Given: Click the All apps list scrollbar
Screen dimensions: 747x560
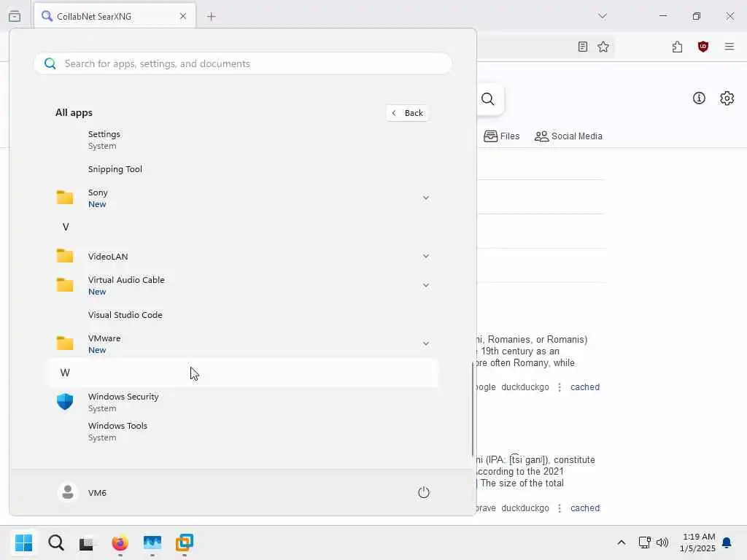Looking at the screenshot, I should [x=473, y=408].
